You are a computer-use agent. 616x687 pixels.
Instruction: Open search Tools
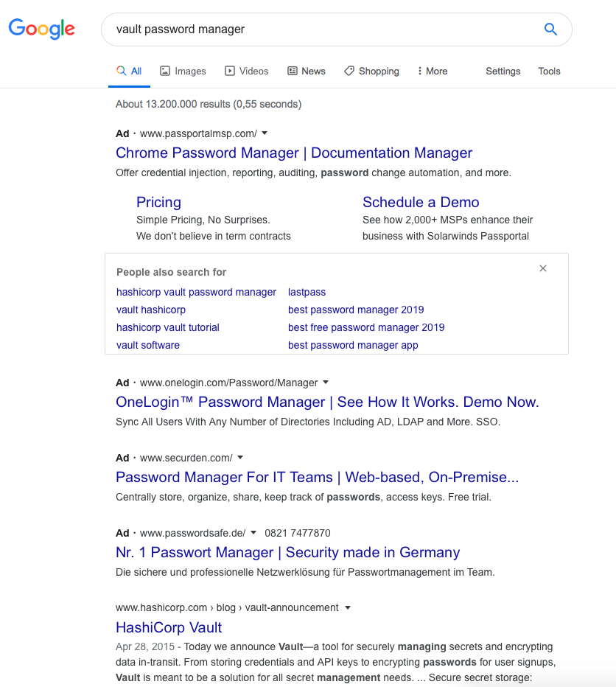click(x=550, y=71)
